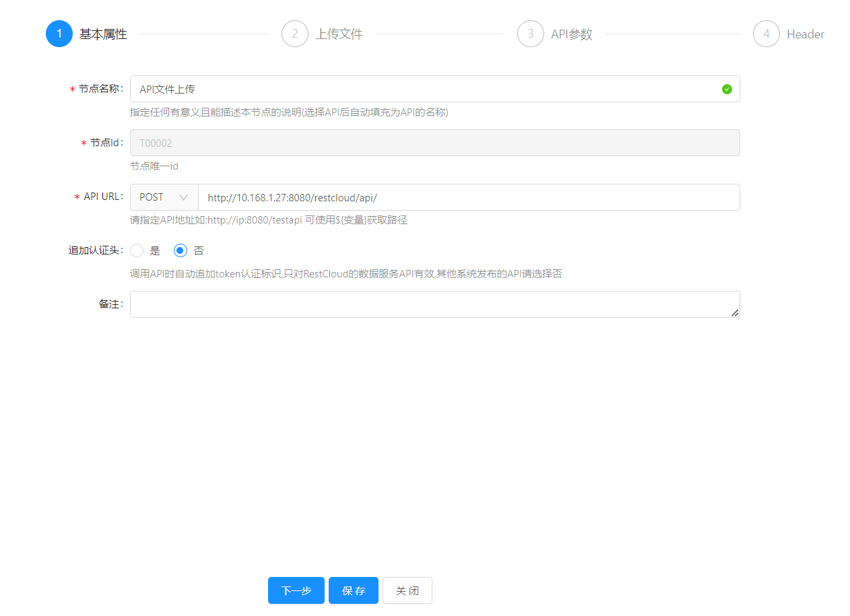
Task: Click green validation checkmark in 节点名称 field
Action: pyautogui.click(x=727, y=89)
